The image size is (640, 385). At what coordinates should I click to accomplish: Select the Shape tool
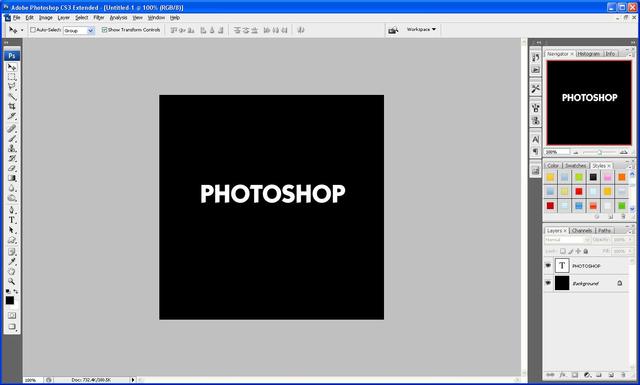pyautogui.click(x=12, y=240)
